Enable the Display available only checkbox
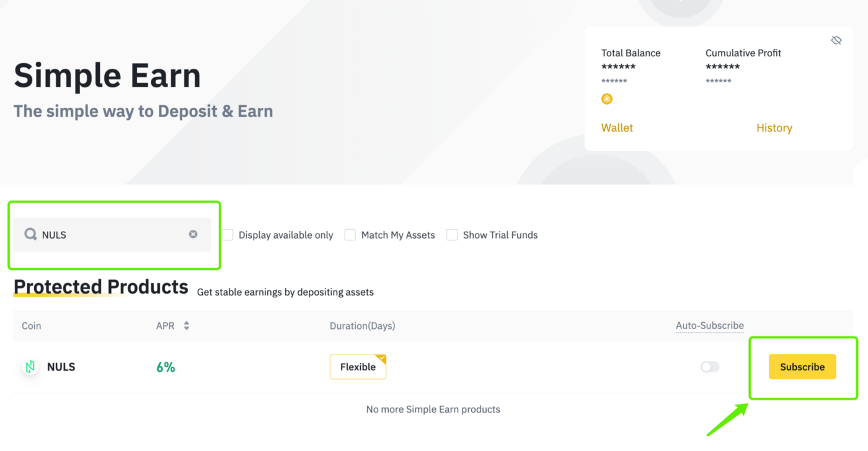This screenshot has height=451, width=868. click(228, 235)
